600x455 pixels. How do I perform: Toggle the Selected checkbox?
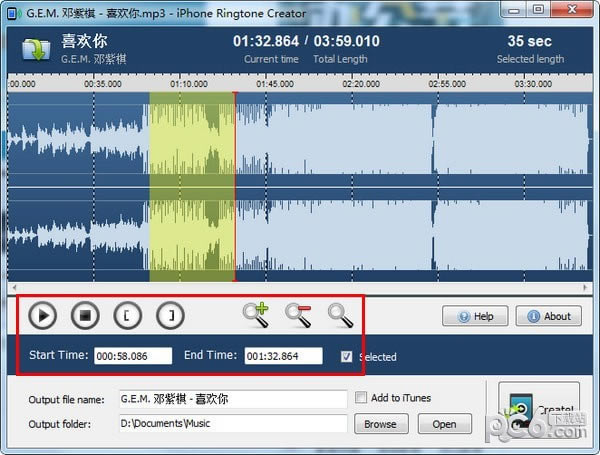tap(347, 356)
